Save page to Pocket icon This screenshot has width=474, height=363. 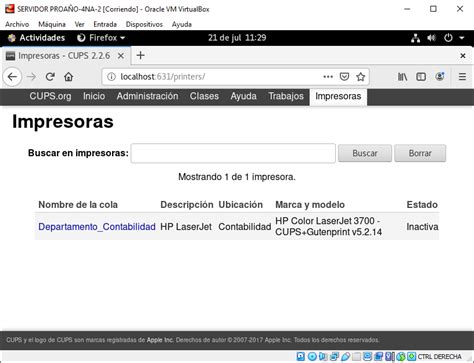[x=344, y=77]
